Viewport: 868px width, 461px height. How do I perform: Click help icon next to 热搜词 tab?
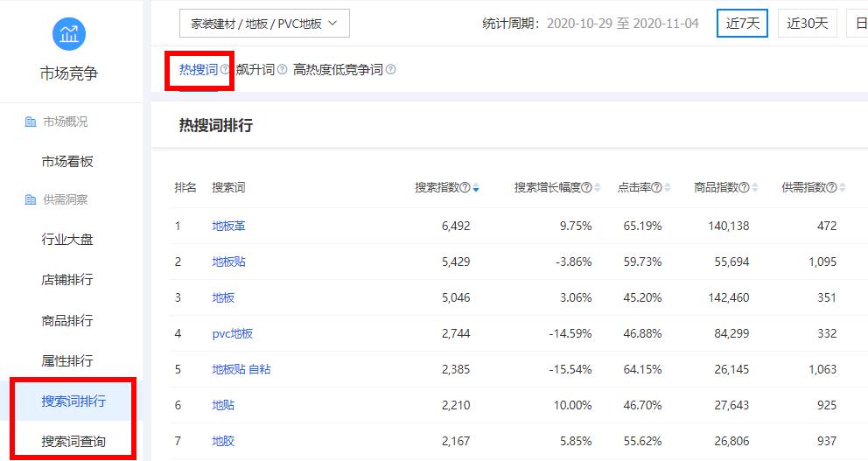[225, 70]
